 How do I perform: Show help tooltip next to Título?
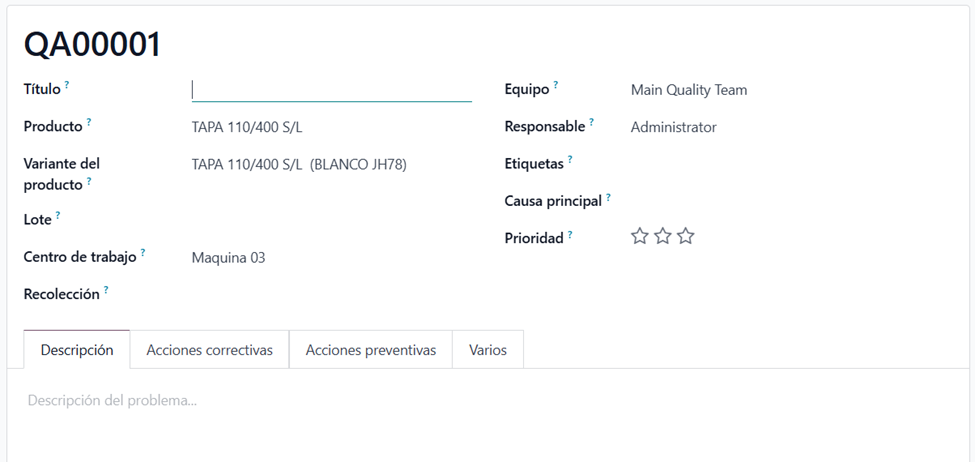67,85
